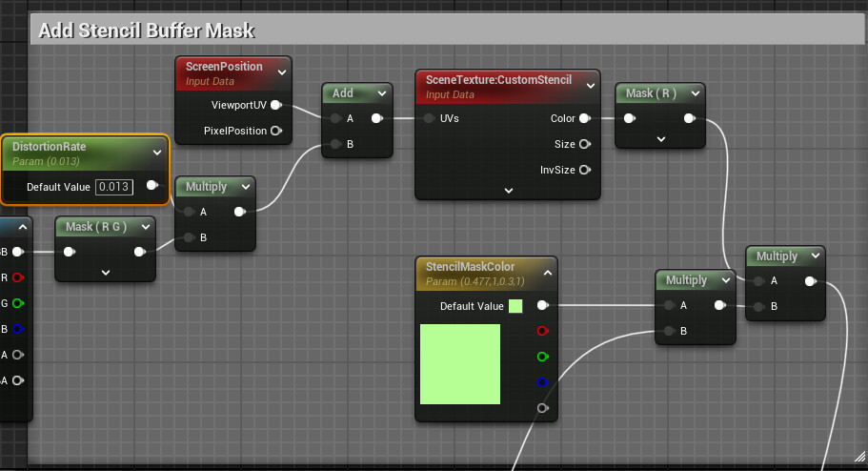Click the StencilMaskColor red channel pin
The width and height of the screenshot is (868, 471).
542,331
